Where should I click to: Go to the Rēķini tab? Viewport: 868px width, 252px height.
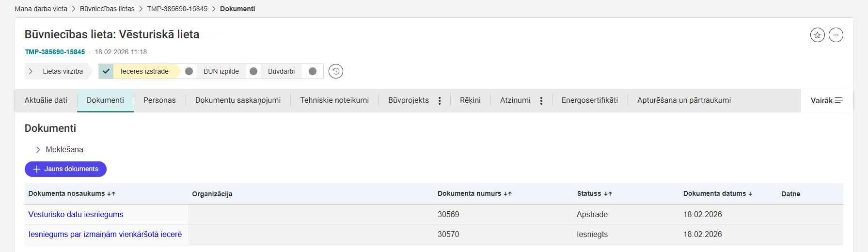pyautogui.click(x=470, y=100)
